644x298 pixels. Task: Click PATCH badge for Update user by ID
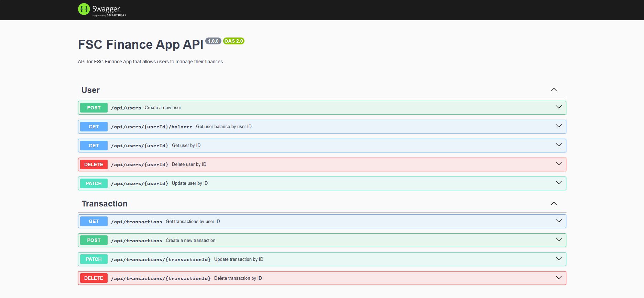coord(94,183)
